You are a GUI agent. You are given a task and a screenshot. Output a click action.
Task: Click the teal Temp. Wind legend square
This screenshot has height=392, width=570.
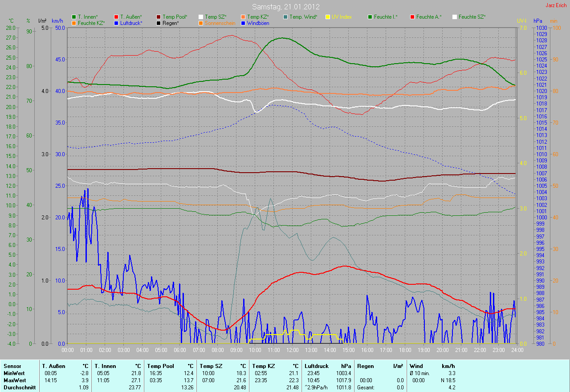(285, 17)
